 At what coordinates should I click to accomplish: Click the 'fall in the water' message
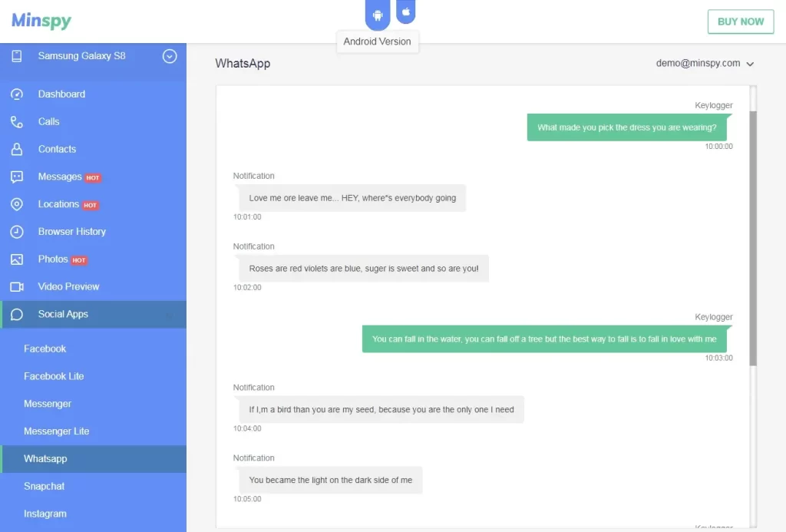[x=544, y=339]
